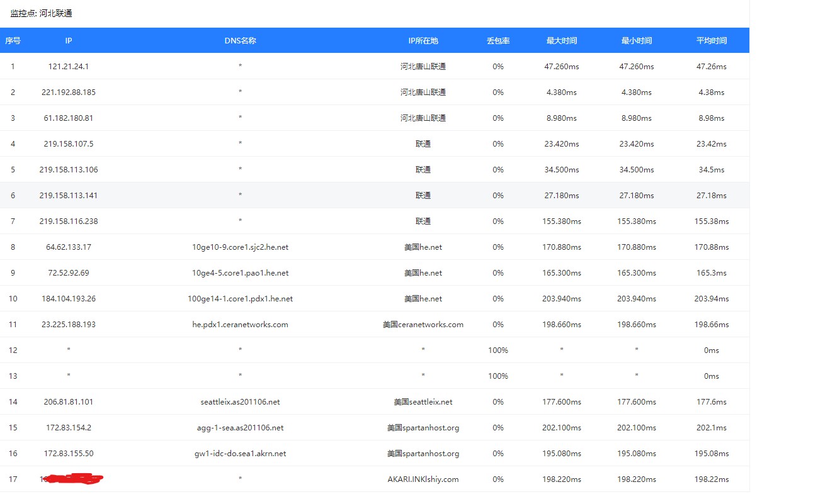Select IP address 23.225.188.193
The height and width of the screenshot is (504, 830).
coord(69,324)
